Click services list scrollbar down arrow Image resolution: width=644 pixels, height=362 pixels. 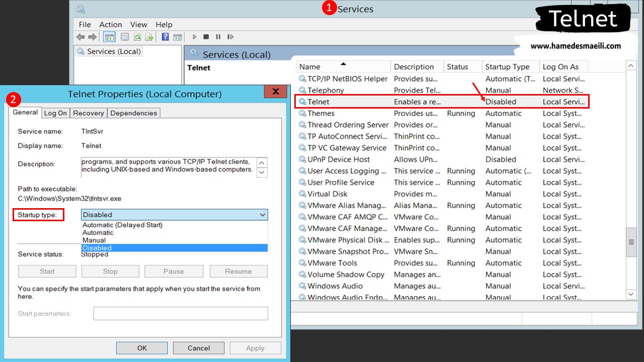point(631,294)
